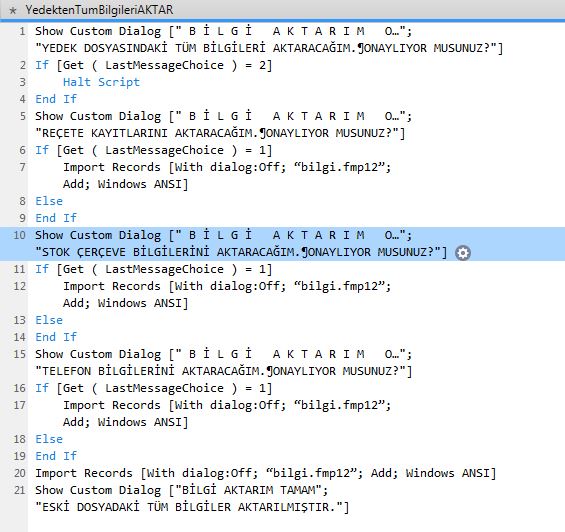The image size is (565, 532).
Task: Select the Else step on line 8
Action: (x=49, y=201)
